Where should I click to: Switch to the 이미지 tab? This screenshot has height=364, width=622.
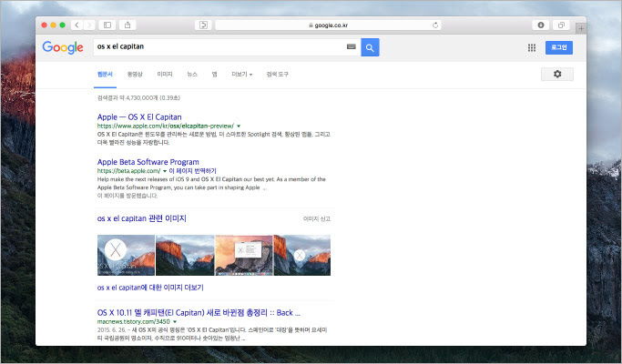click(165, 74)
